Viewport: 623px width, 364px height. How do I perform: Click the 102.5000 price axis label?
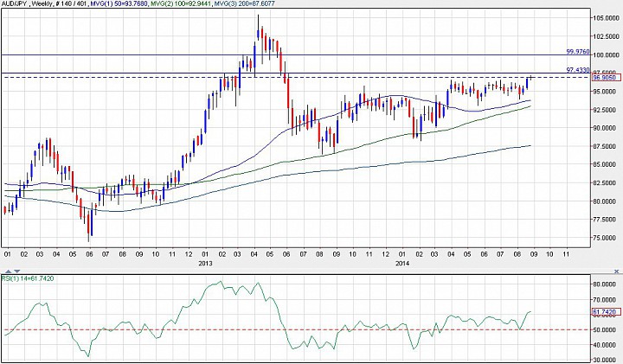point(606,36)
